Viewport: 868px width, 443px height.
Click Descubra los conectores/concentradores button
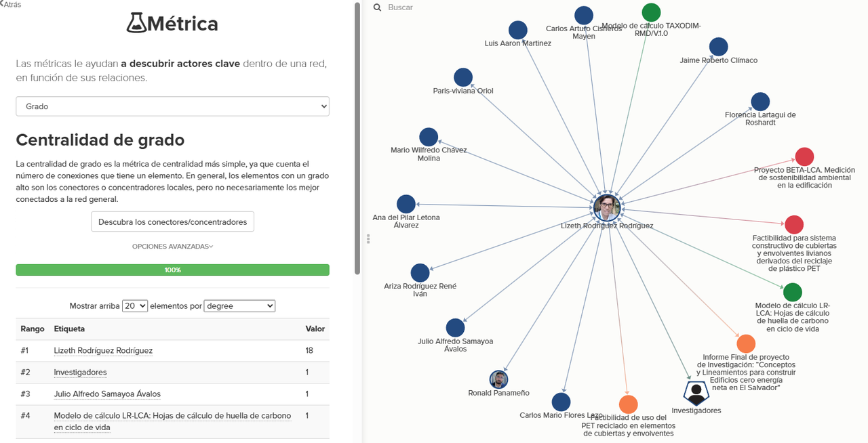172,221
